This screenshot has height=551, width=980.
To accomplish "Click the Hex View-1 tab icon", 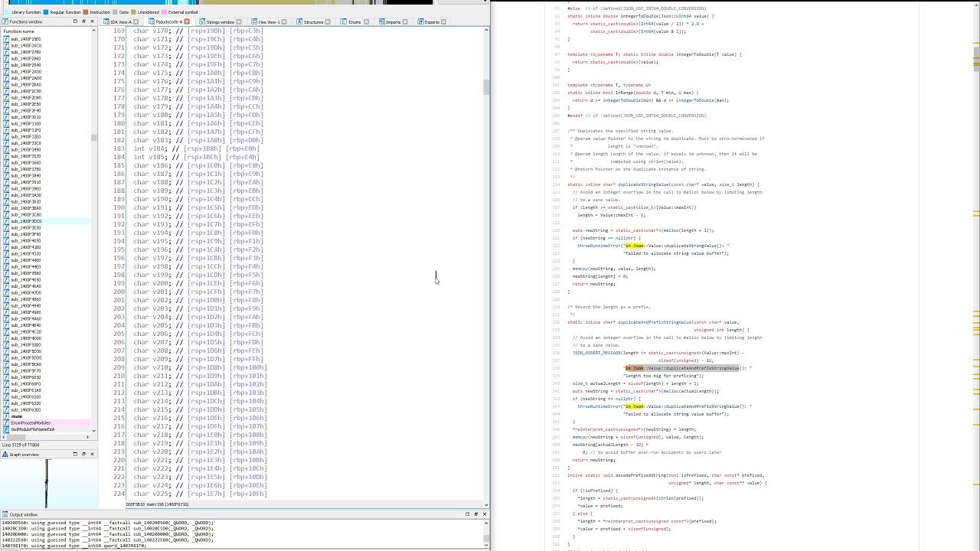I will (x=255, y=22).
